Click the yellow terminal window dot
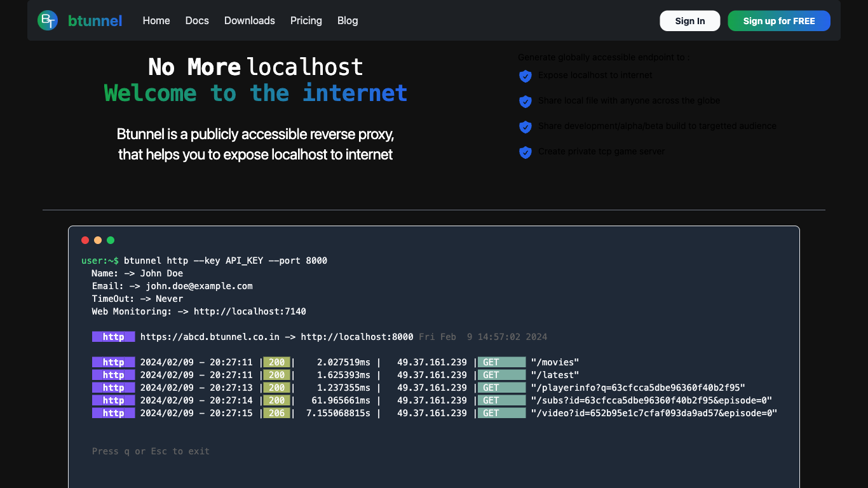The image size is (868, 488). click(98, 240)
